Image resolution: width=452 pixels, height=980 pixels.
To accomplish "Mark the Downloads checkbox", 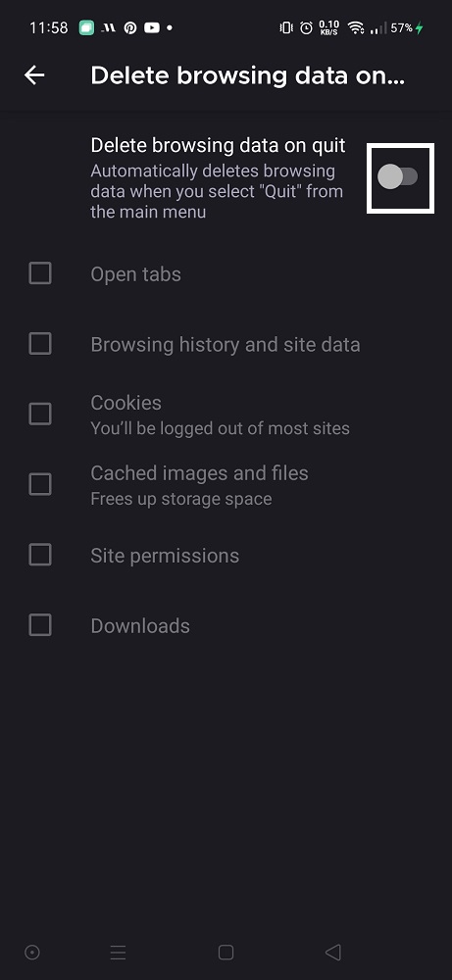I will pos(40,625).
